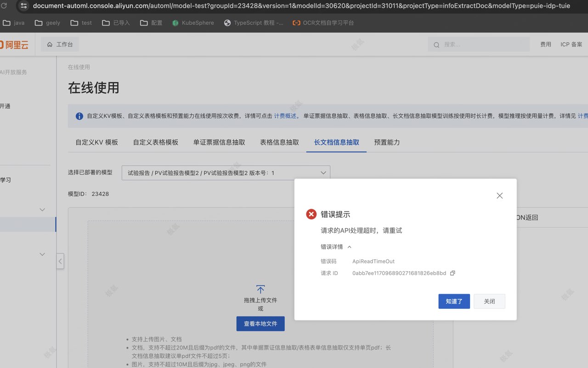Image resolution: width=588 pixels, height=368 pixels.
Task: Click the red error icon in dialog
Action: [x=311, y=214]
